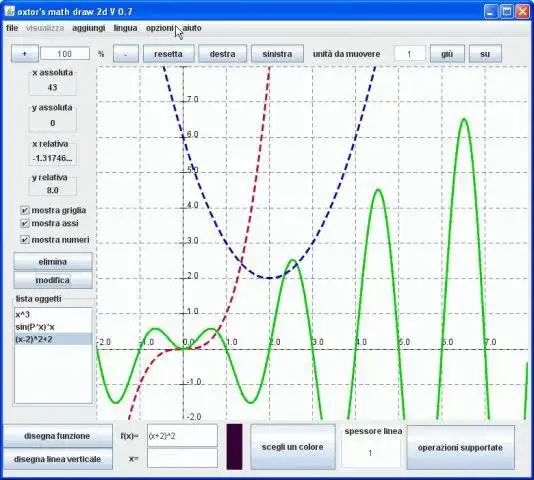534x480 pixels.
Task: Select x^3 in lista oggetti
Action: (x=53, y=314)
